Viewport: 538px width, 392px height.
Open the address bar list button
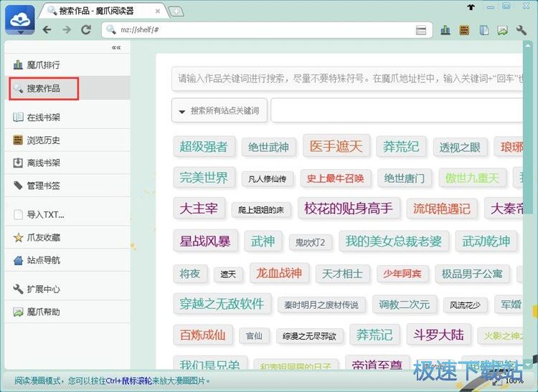tap(422, 30)
